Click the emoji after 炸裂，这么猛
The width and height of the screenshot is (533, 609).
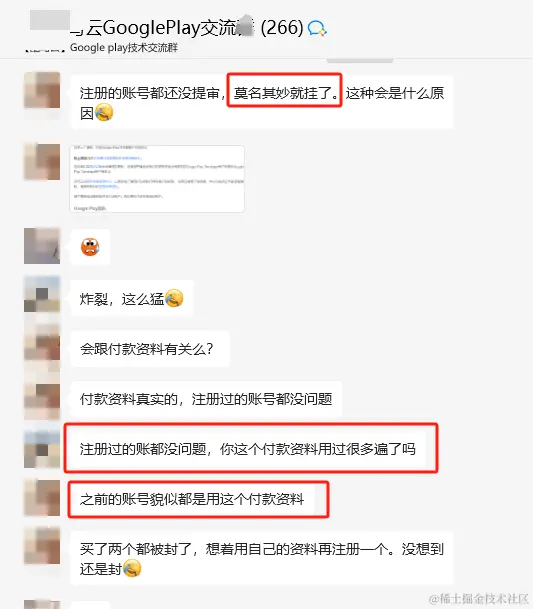point(174,298)
